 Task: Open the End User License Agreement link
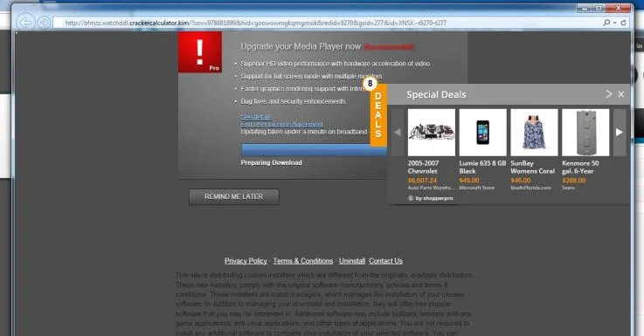[x=281, y=124]
